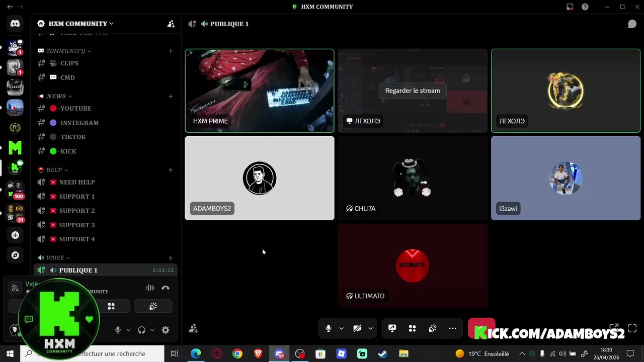Create channel in COMMUNITY category plus icon
Image resolution: width=644 pixels, height=362 pixels.
(x=171, y=51)
